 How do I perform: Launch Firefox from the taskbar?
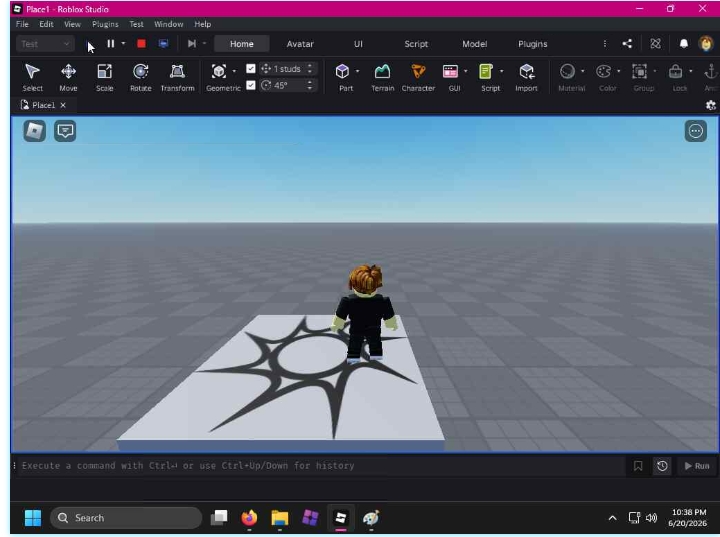pos(249,518)
